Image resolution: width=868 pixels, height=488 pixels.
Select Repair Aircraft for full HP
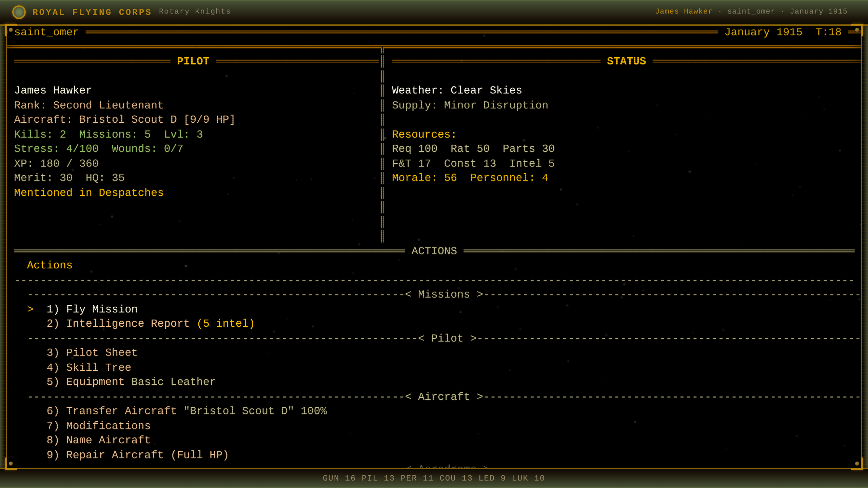click(137, 454)
